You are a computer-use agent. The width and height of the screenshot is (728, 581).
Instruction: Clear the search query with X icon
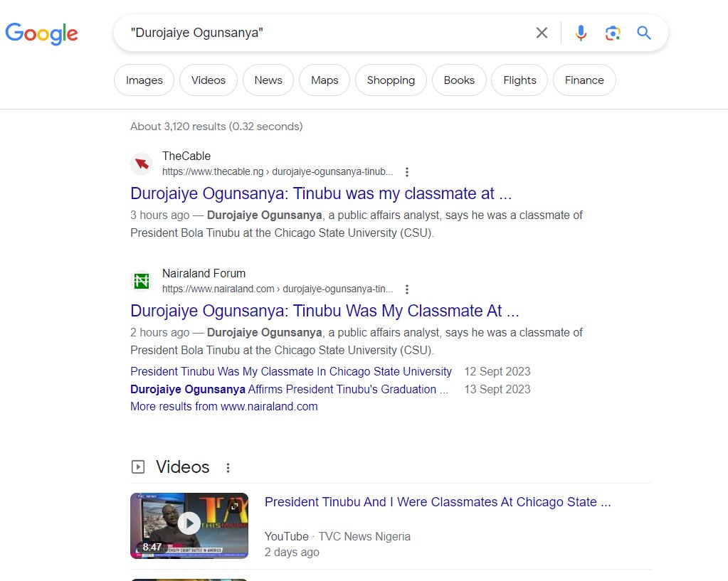pos(542,33)
